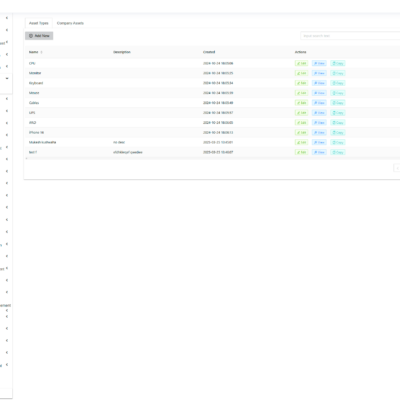Select the Asset Types tab
Viewport: 400px width, 400px height.
pos(39,23)
